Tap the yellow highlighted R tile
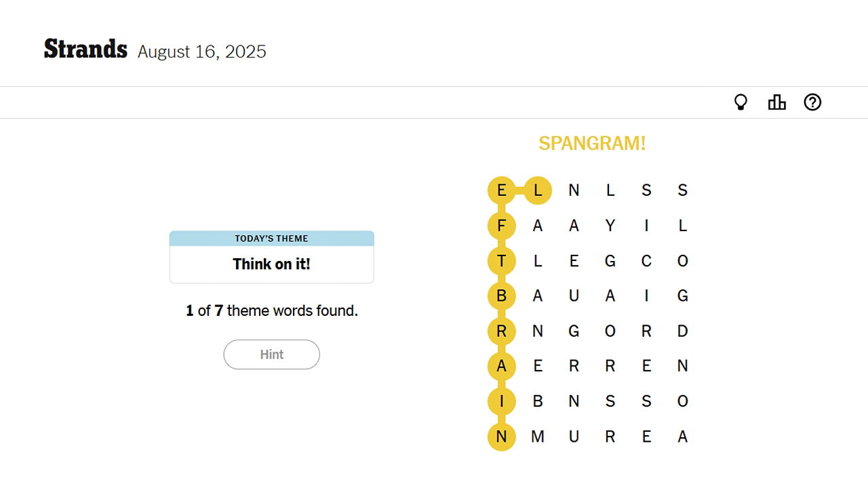868x488 pixels. (502, 331)
